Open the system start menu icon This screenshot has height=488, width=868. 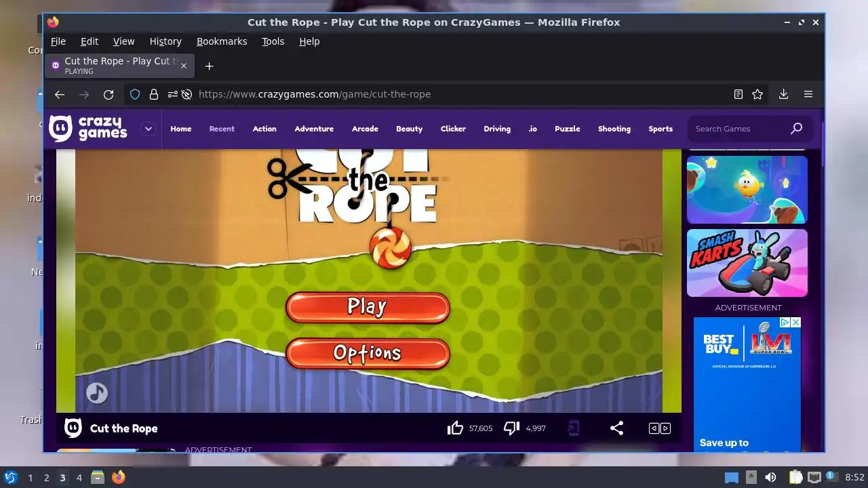[10, 477]
